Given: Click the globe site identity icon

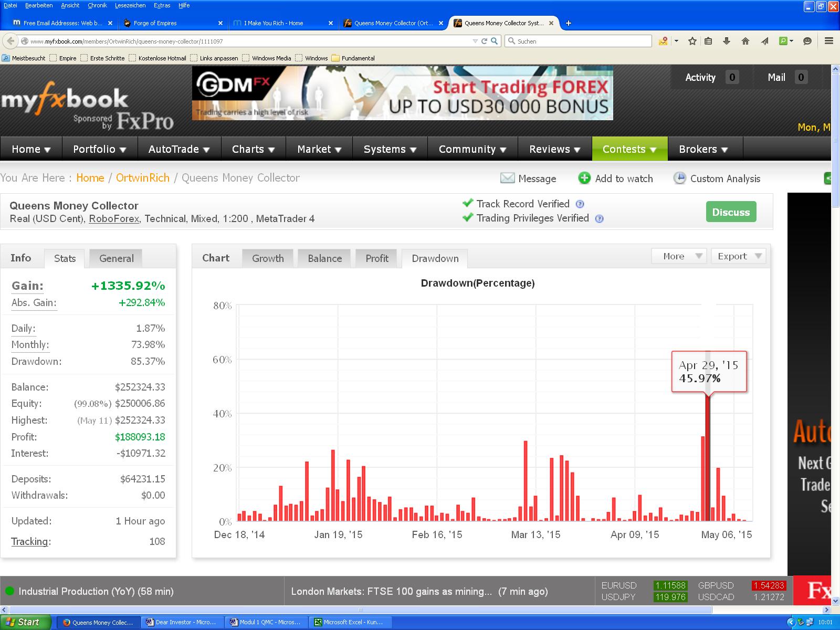Looking at the screenshot, I should click(24, 41).
